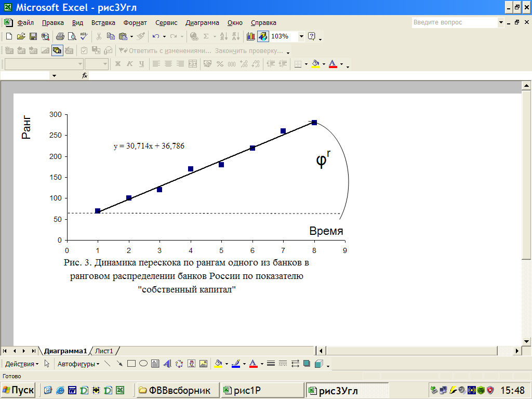
Task: Choose the dash style
Action: (283, 364)
